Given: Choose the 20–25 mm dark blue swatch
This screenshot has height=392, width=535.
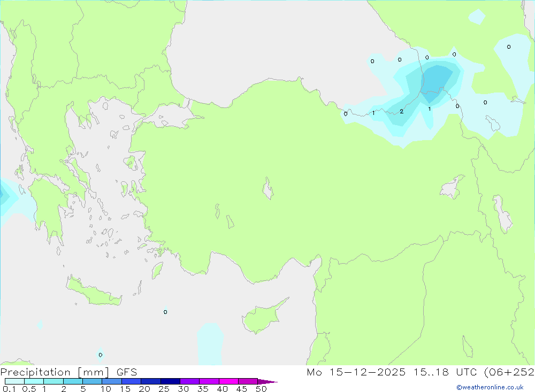Looking at the screenshot, I should point(151,381).
